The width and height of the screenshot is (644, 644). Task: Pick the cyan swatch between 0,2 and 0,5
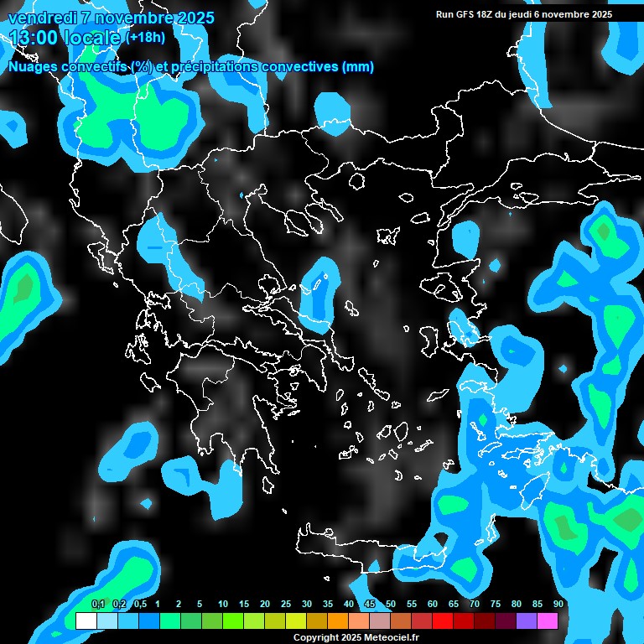(128, 621)
